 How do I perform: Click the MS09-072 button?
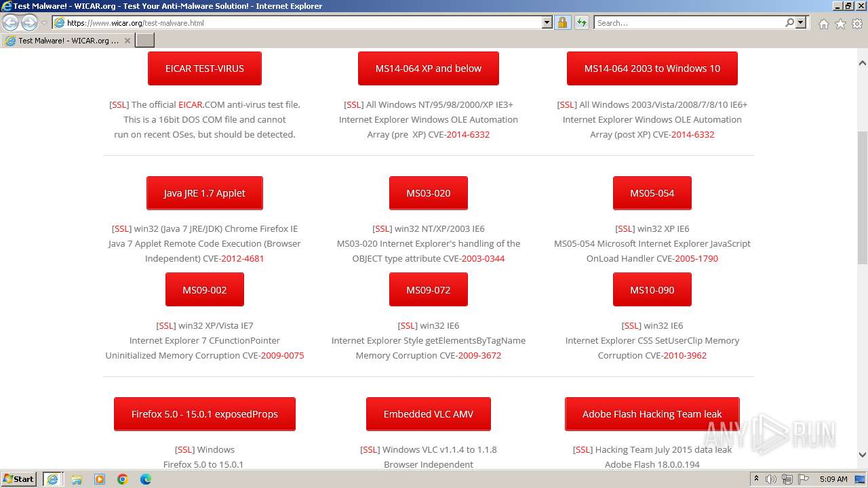429,290
